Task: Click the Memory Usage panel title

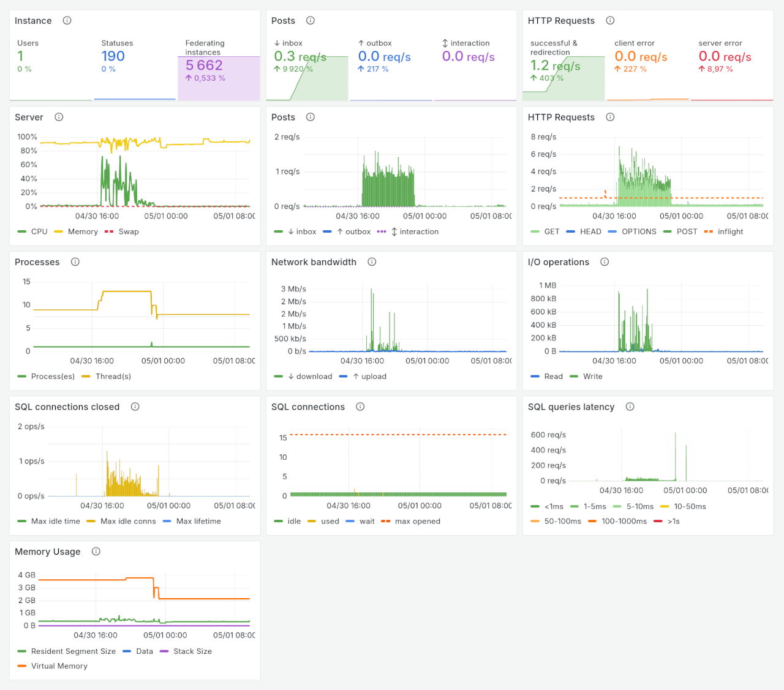Action: (x=48, y=552)
